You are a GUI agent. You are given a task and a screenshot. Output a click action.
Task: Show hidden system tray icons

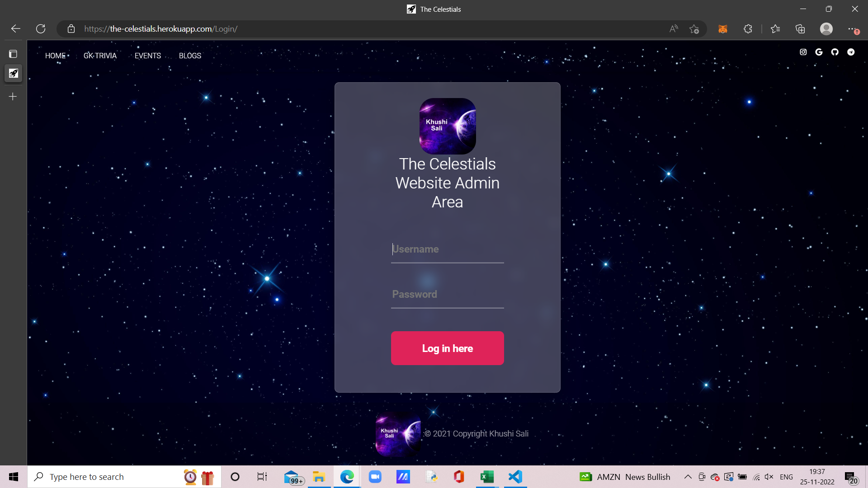[688, 477]
